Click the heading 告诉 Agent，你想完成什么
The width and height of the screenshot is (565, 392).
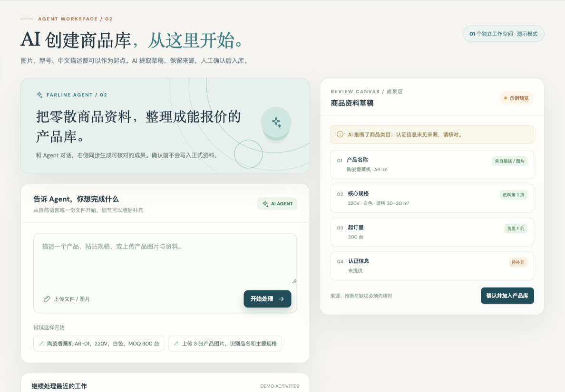pos(76,199)
